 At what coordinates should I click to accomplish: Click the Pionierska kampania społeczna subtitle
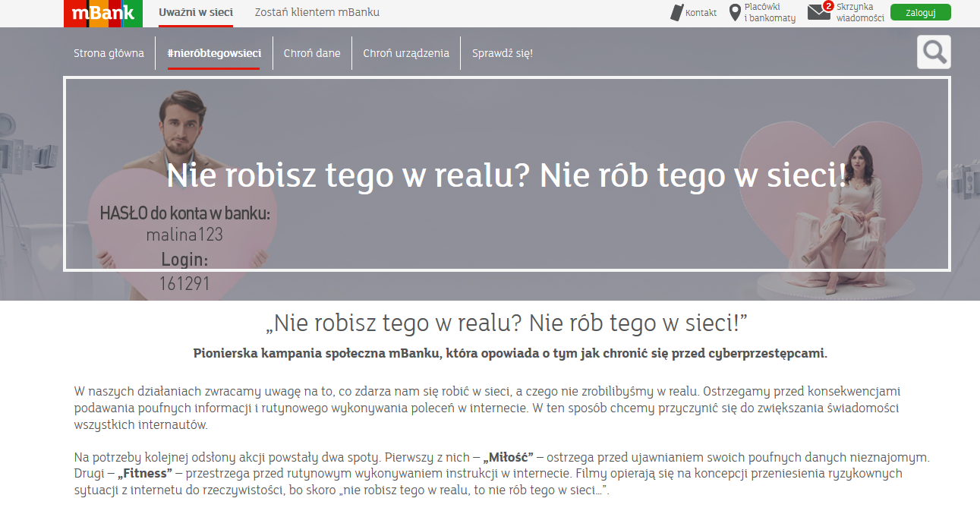click(510, 353)
